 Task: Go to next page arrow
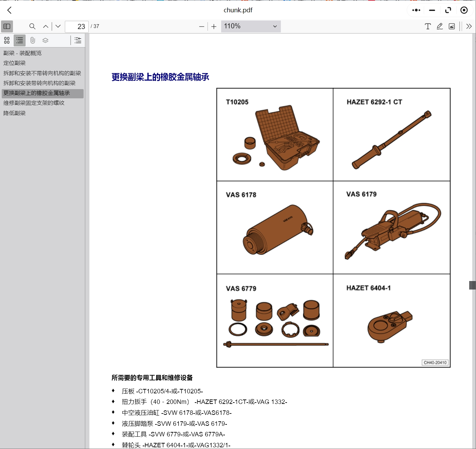[x=58, y=26]
